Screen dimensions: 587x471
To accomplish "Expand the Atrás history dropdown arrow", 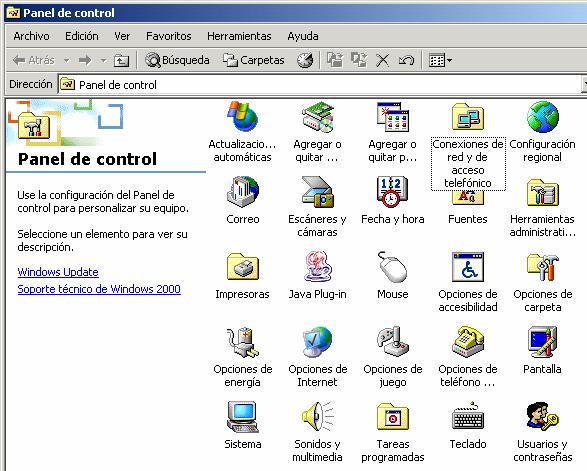I will (67, 60).
